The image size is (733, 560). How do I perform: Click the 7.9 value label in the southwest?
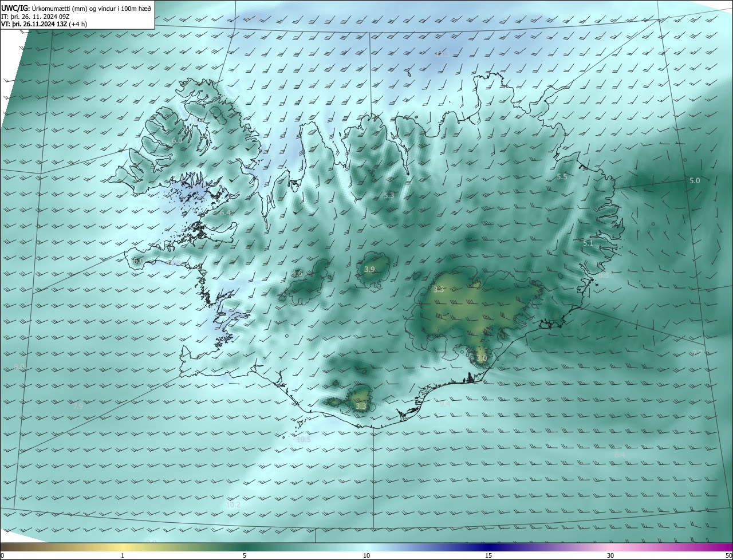pos(78,406)
